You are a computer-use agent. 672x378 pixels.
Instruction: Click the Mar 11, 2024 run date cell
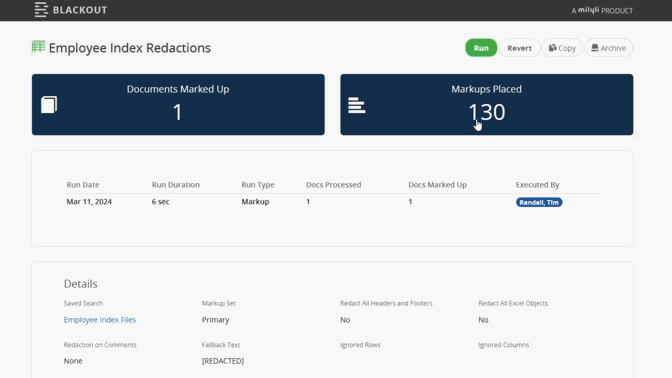(x=89, y=201)
